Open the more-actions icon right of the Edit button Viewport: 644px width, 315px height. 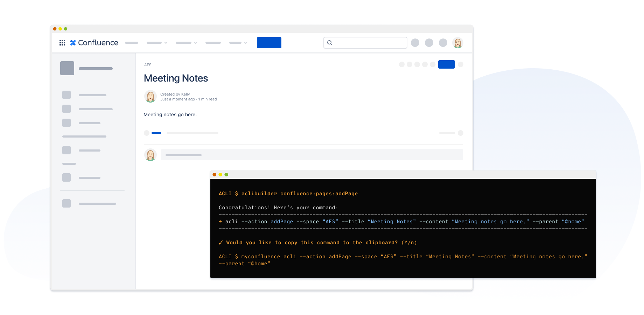[461, 64]
